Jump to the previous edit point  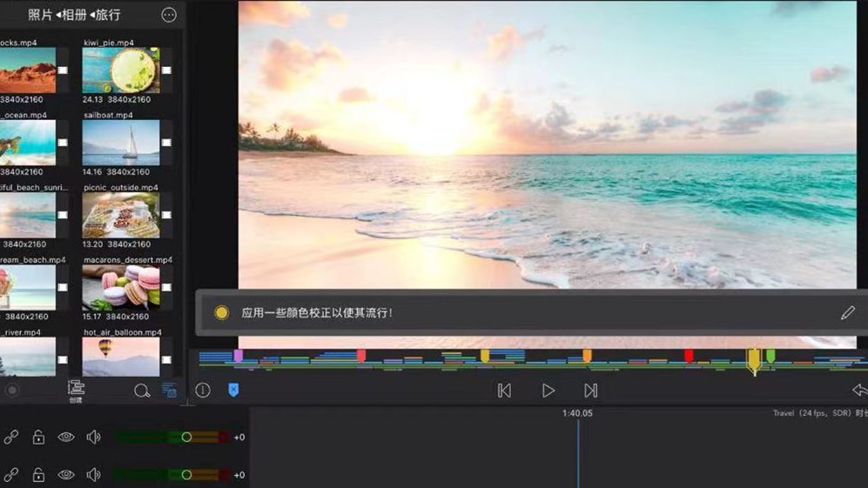[x=504, y=391]
